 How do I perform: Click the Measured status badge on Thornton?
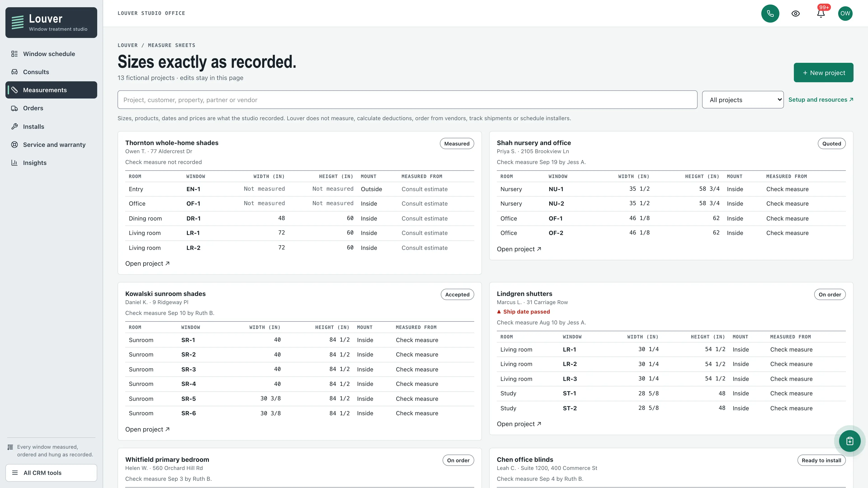457,143
